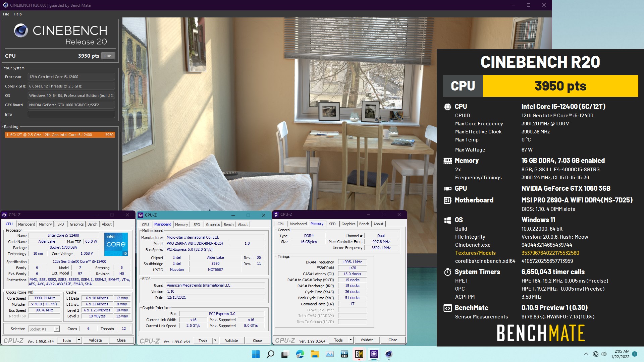Click Close in CPU-Z Mainboard window
This screenshot has width=644, height=362.
point(257,341)
